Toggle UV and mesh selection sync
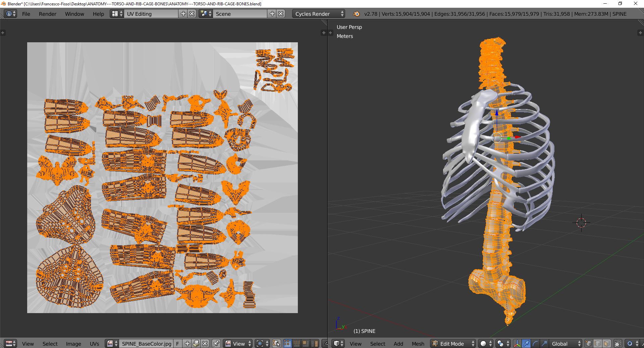 pyautogui.click(x=276, y=343)
